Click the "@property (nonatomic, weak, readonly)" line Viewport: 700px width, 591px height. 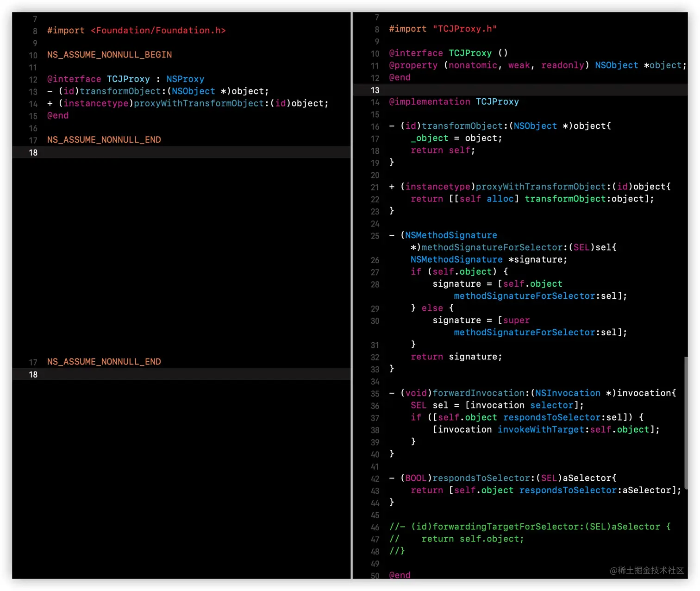point(538,65)
